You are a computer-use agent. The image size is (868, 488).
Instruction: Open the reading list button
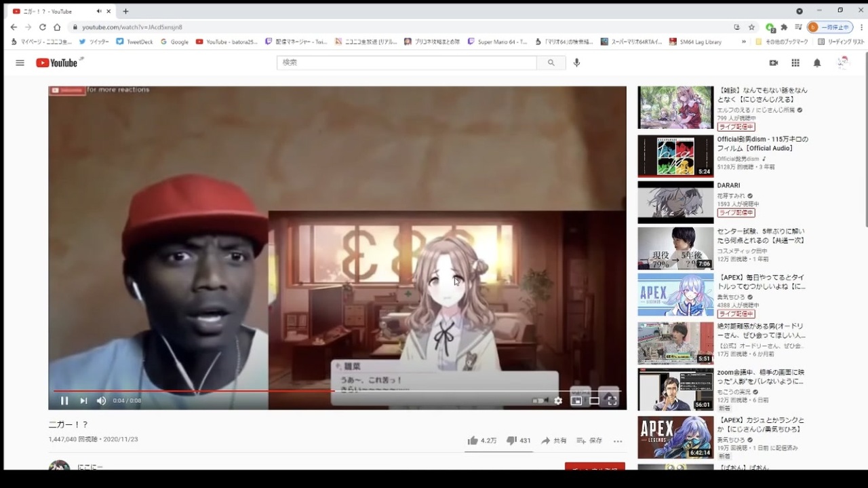tap(841, 41)
